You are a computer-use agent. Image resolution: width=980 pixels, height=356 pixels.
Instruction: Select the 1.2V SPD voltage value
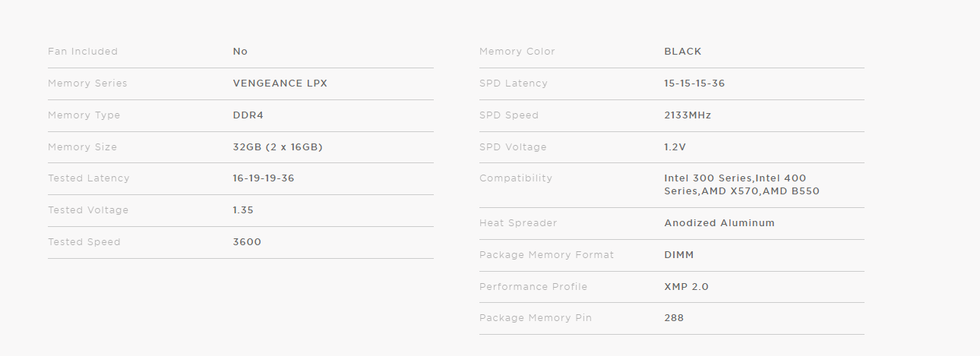(675, 147)
